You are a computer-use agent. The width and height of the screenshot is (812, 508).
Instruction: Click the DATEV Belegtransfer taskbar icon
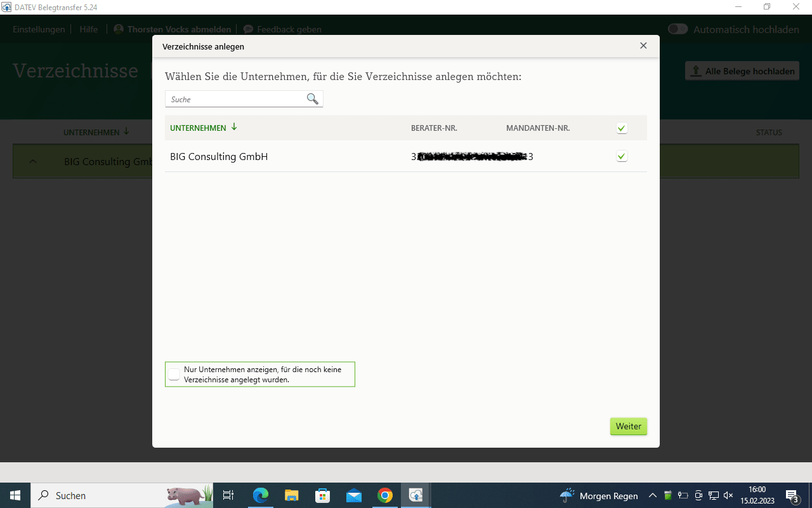[416, 495]
